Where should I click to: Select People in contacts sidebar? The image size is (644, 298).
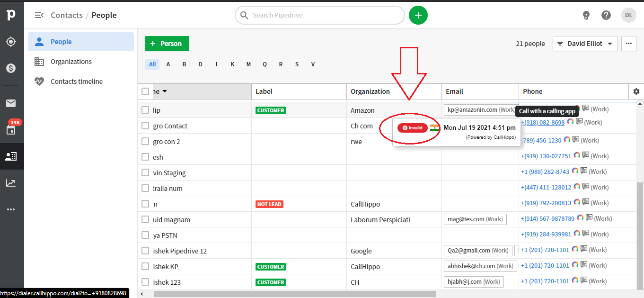[81, 42]
